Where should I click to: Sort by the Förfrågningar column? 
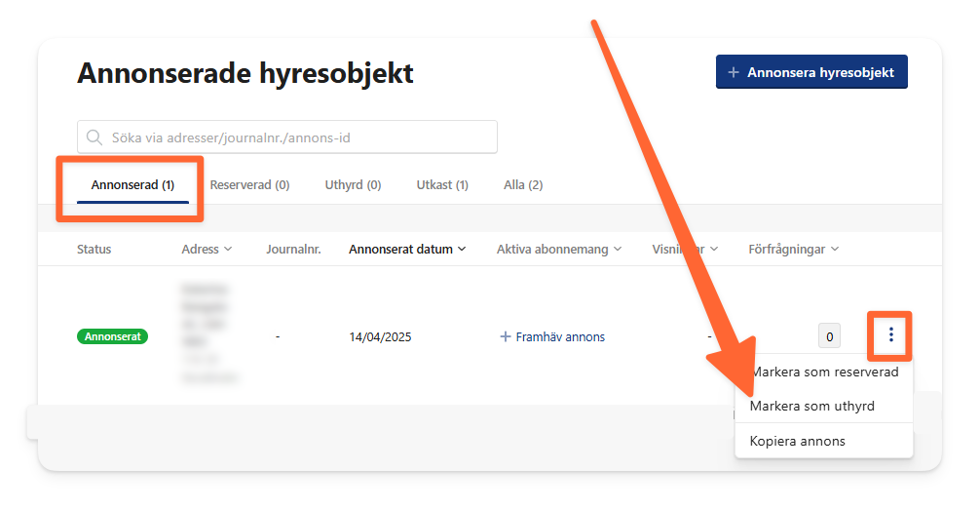coord(794,249)
